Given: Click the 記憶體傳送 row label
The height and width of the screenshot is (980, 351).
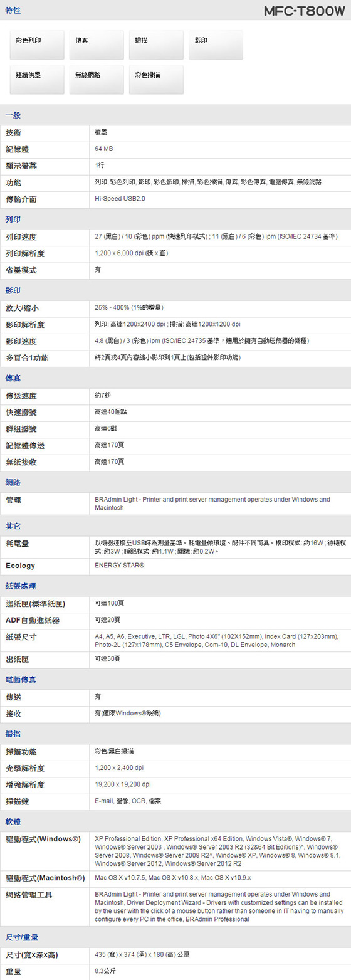Looking at the screenshot, I should (x=25, y=445).
